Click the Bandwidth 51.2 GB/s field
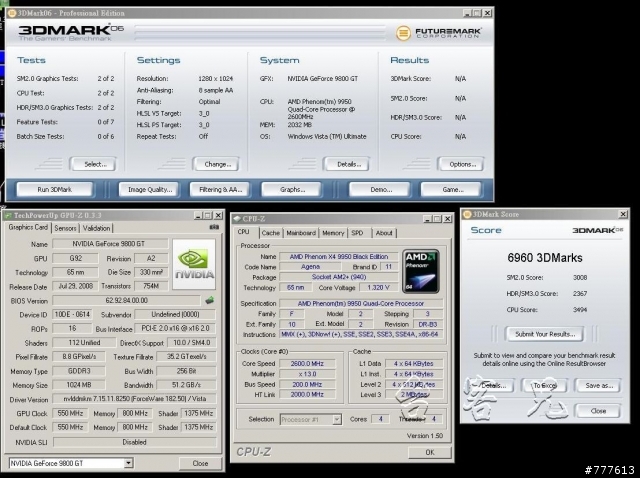Viewport: 640px width, 478px height. tap(187, 385)
